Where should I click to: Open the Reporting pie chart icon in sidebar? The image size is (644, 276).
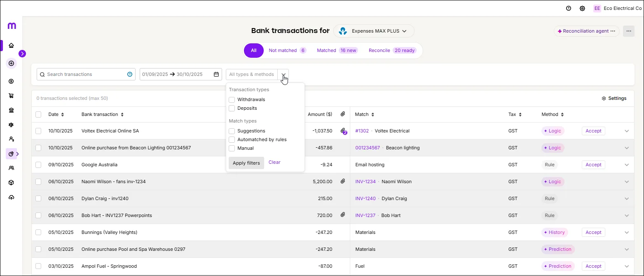[11, 154]
